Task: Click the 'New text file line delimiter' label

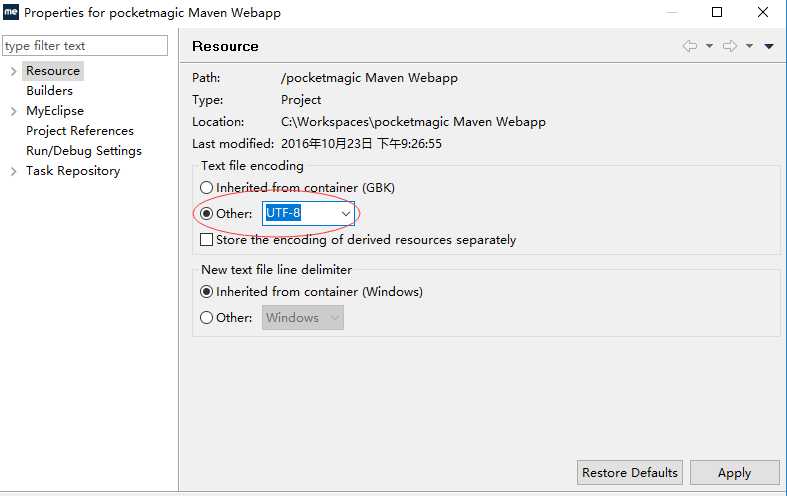Action: [x=277, y=270]
